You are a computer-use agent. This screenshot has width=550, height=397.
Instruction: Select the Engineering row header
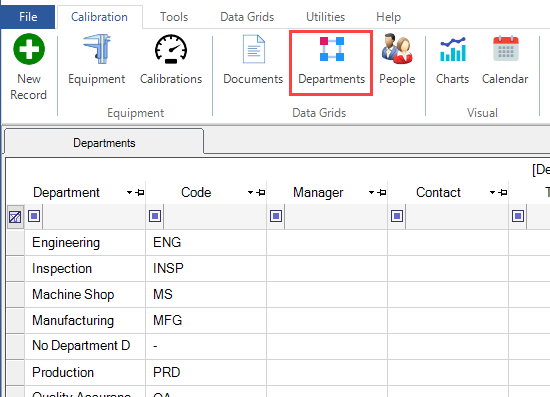[15, 242]
